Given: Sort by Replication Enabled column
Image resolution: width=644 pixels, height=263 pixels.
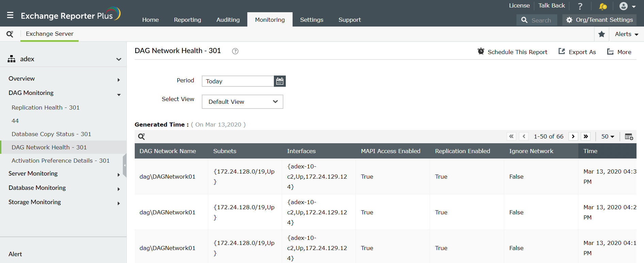Looking at the screenshot, I should click(463, 151).
